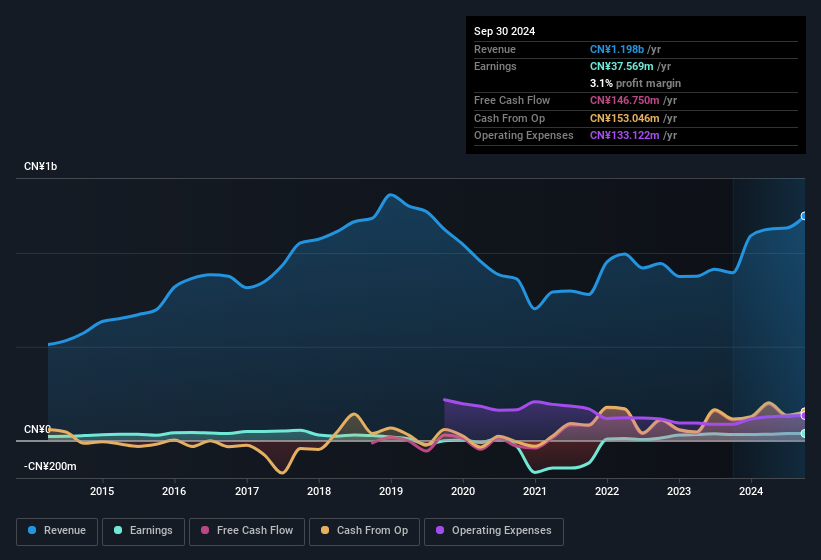Click the Sep 30 2024 tooltip date
821x560 pixels.
pyautogui.click(x=504, y=31)
